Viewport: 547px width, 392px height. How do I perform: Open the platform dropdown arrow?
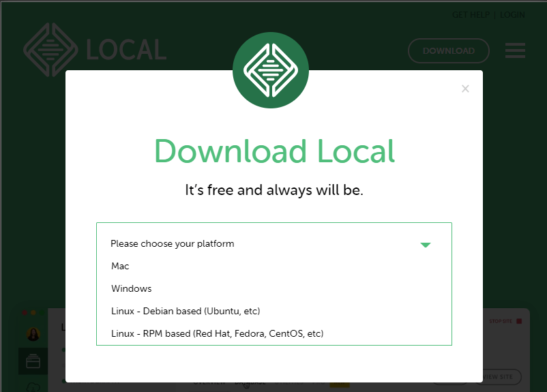tap(425, 245)
